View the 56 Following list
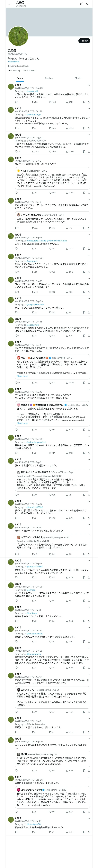98x868 pixels. (14, 70)
